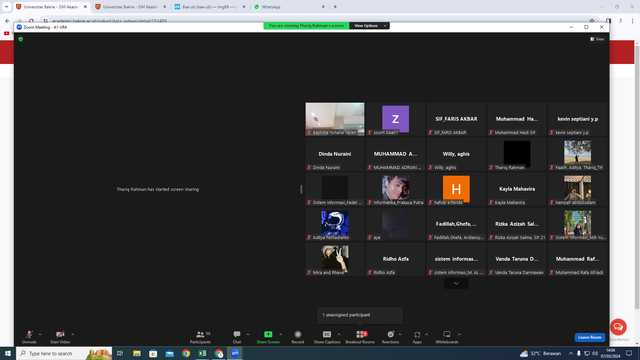Show next page of participant tiles
The image size is (640, 360).
tap(456, 283)
